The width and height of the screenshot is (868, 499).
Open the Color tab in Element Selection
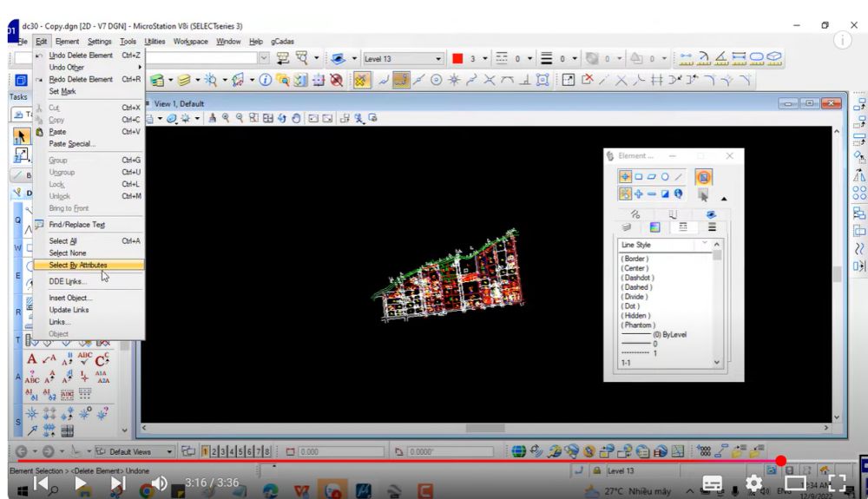coord(655,227)
